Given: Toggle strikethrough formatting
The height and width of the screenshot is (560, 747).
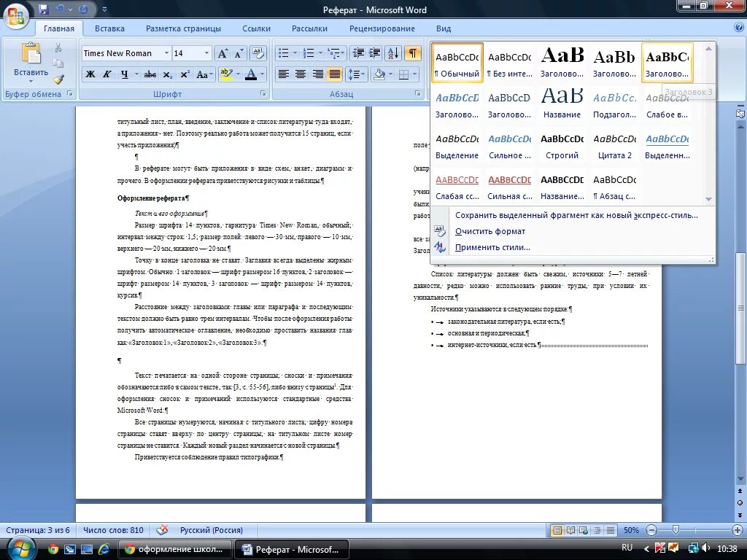Looking at the screenshot, I should [x=150, y=74].
